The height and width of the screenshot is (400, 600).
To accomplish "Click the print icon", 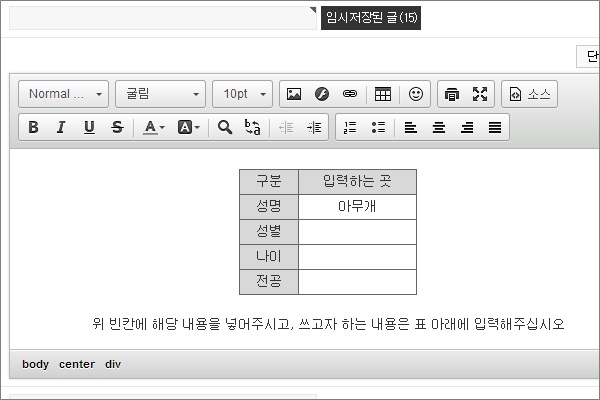I will point(452,94).
